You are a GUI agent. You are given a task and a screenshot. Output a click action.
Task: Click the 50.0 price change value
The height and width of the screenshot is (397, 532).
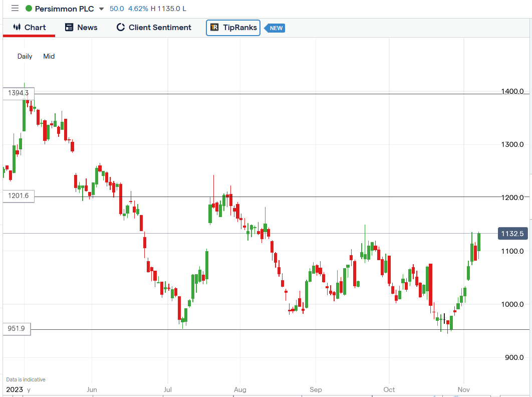click(117, 9)
